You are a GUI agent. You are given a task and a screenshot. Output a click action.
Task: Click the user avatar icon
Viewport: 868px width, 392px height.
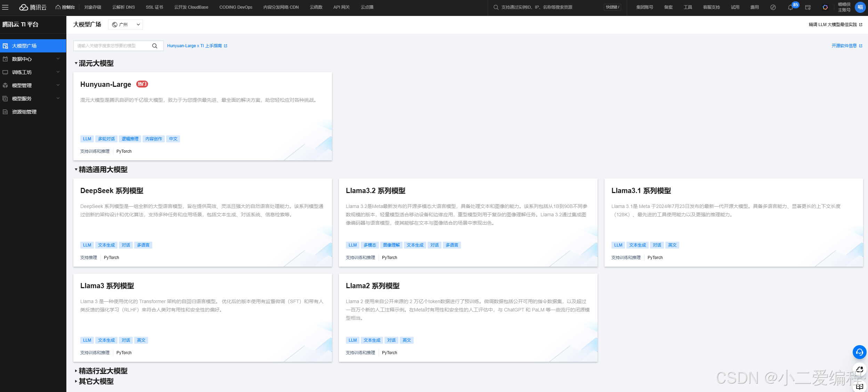pyautogui.click(x=860, y=7)
